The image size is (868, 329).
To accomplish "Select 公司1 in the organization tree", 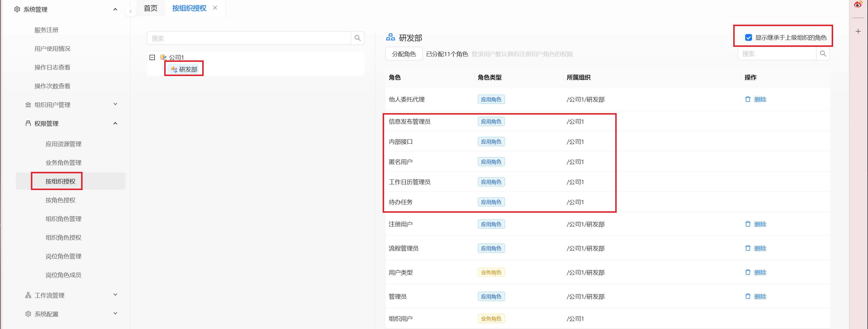I will click(x=176, y=58).
